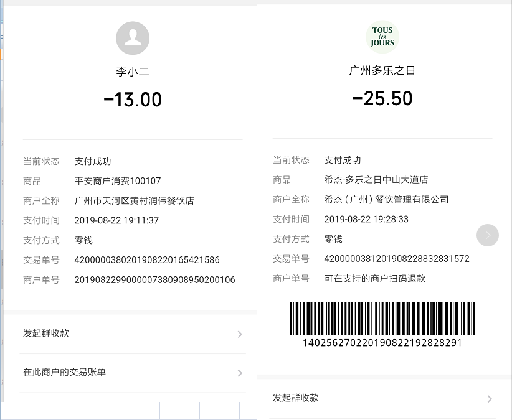This screenshot has height=420, width=512.
Task: Click the Tous les Jours merchant logo
Action: pos(382,37)
